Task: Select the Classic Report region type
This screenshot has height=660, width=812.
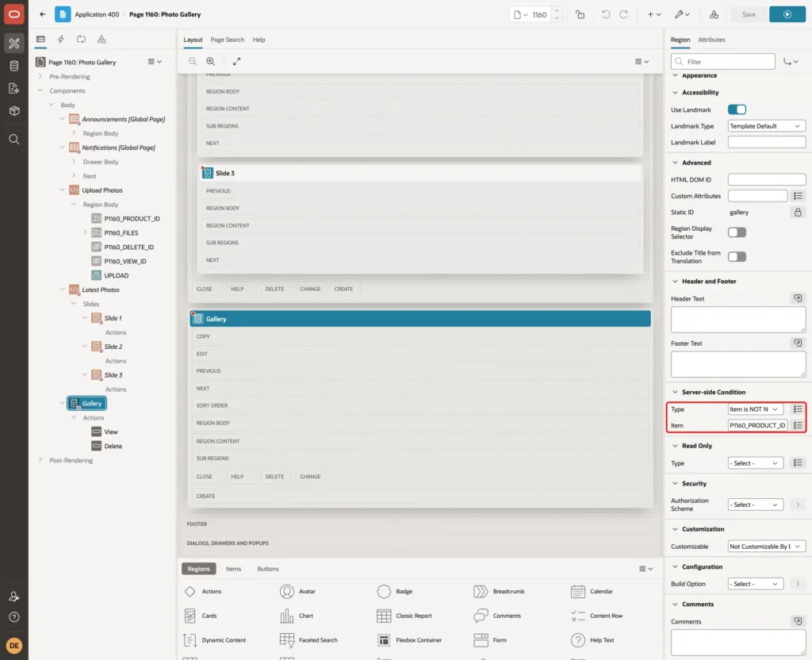Action: pos(404,616)
